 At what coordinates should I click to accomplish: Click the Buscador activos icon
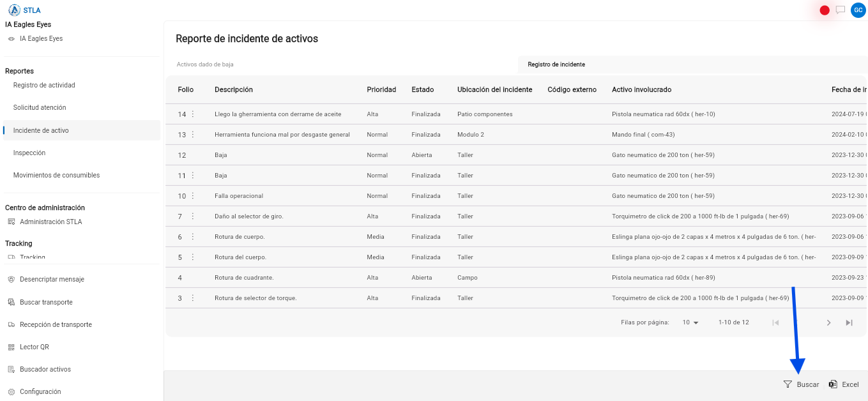[11, 370]
